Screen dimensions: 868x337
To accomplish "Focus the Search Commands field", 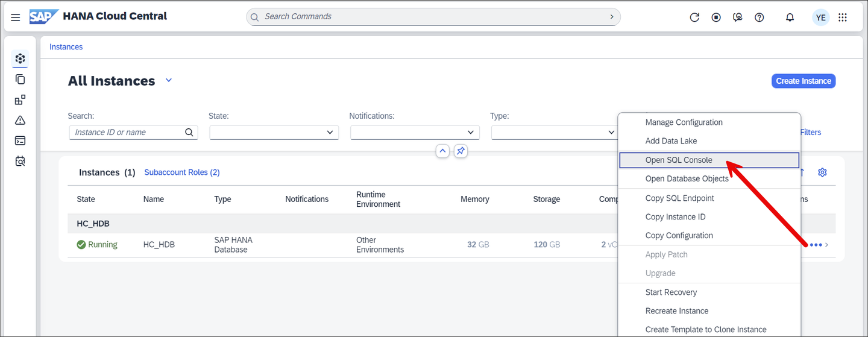I will 433,17.
